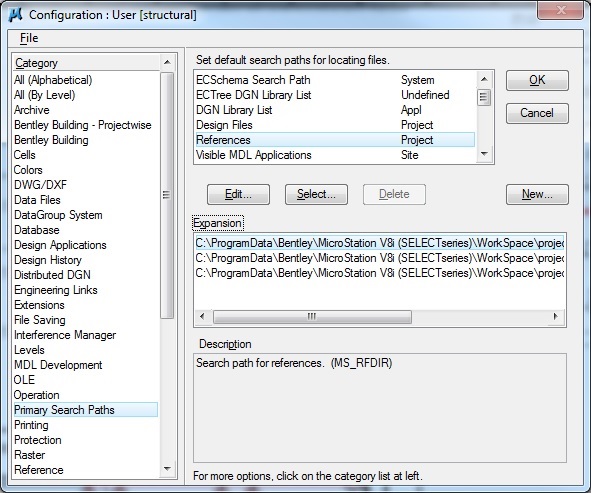Image resolution: width=591 pixels, height=493 pixels.
Task: Open the File menu
Action: [x=29, y=38]
